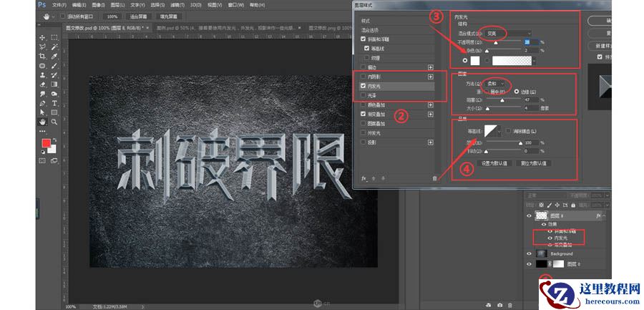Select the Eraser tool
Screen dimensions: 644x310
(x=42, y=84)
